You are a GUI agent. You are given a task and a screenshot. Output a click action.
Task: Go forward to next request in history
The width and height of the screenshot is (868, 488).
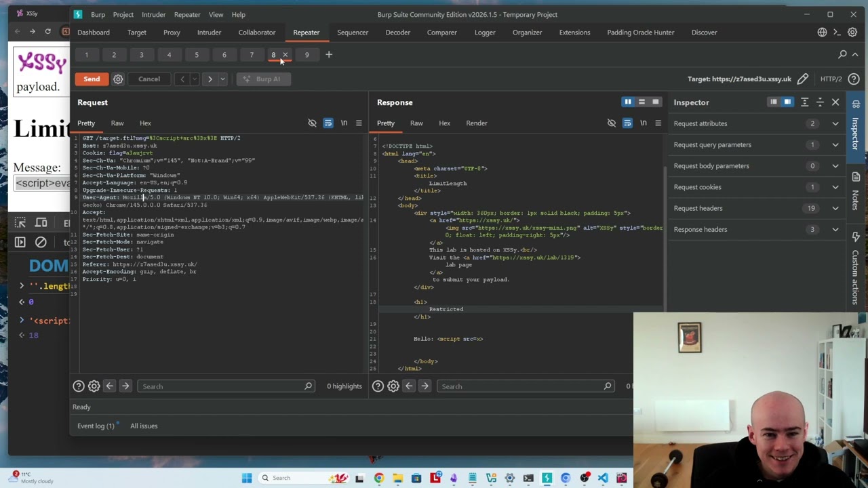coord(210,79)
